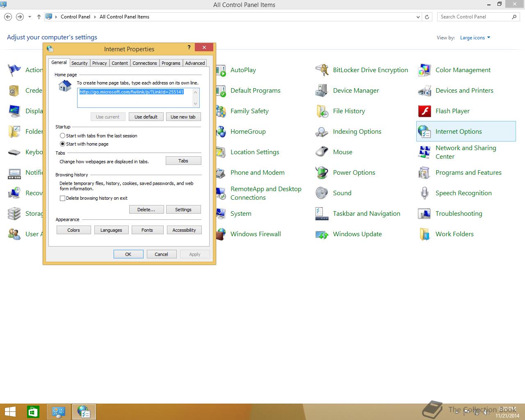Switch to the Content tab
This screenshot has width=525, height=420.
(120, 63)
